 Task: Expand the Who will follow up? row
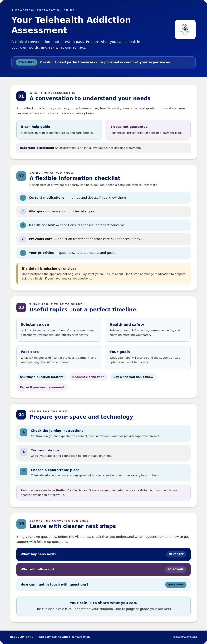coord(103,570)
